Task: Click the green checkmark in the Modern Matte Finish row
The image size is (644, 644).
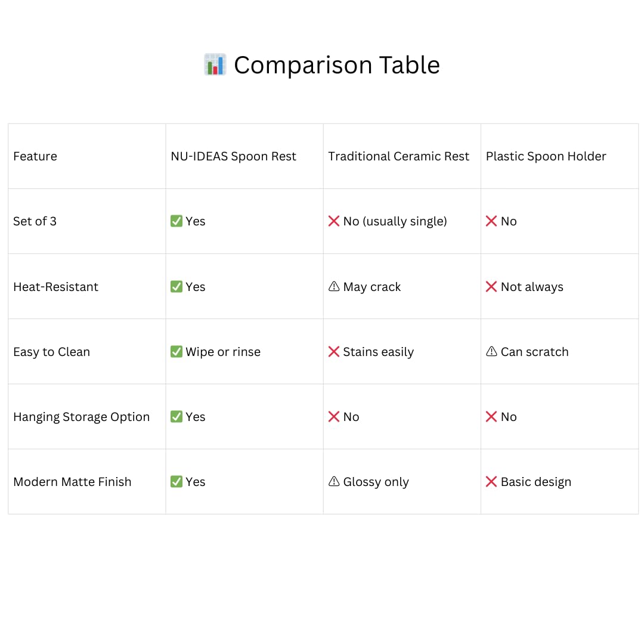Action: coord(177,482)
